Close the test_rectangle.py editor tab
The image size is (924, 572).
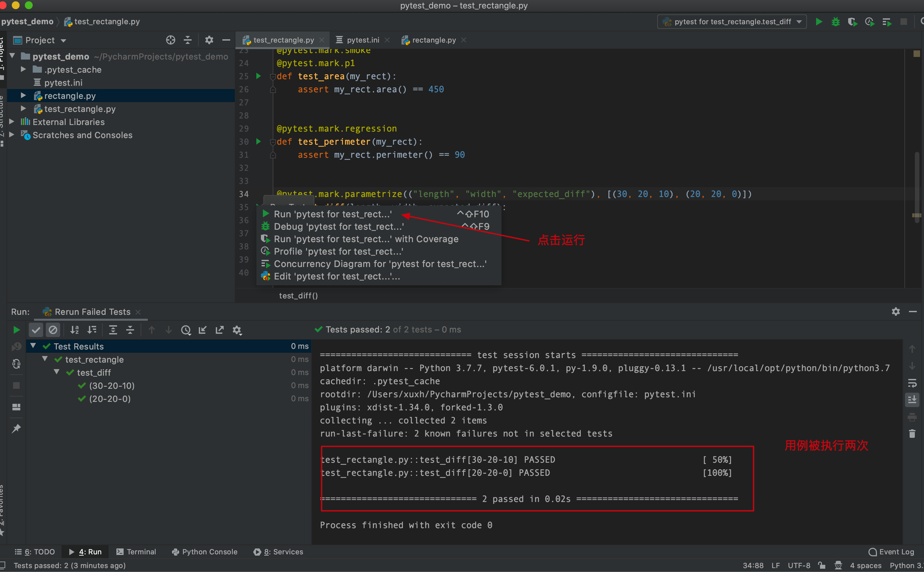(322, 40)
